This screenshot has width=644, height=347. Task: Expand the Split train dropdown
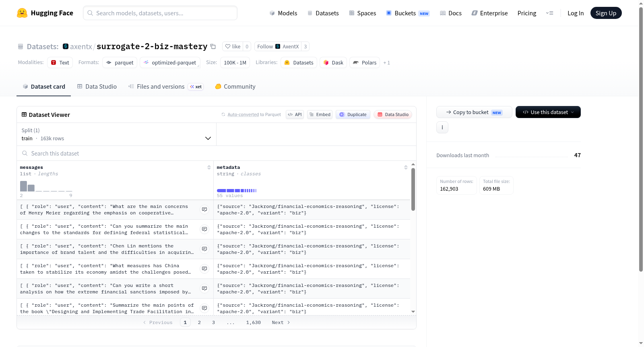click(x=116, y=134)
